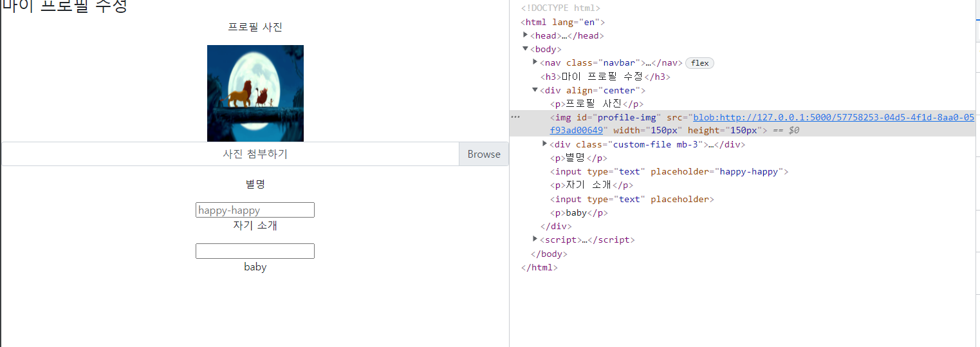Select the <p>자기 소개</p> node in DOM tree
Viewport: 980px width, 347px height.
(x=591, y=185)
